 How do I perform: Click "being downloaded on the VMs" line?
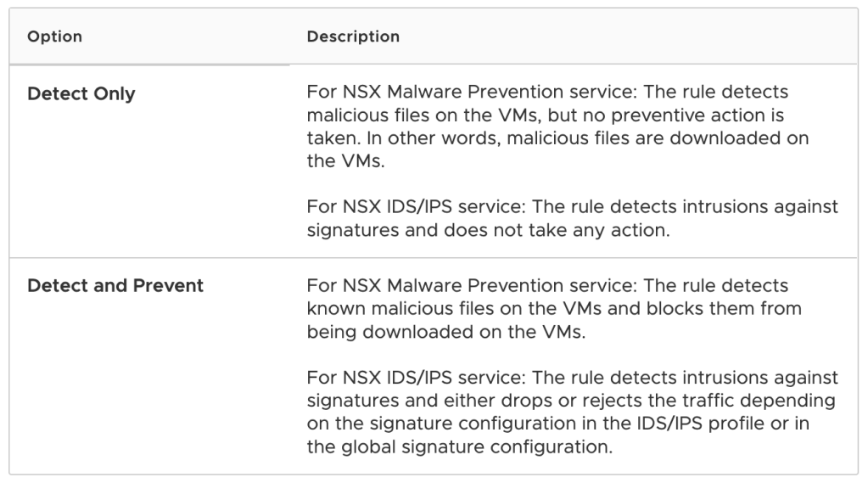coord(445,331)
